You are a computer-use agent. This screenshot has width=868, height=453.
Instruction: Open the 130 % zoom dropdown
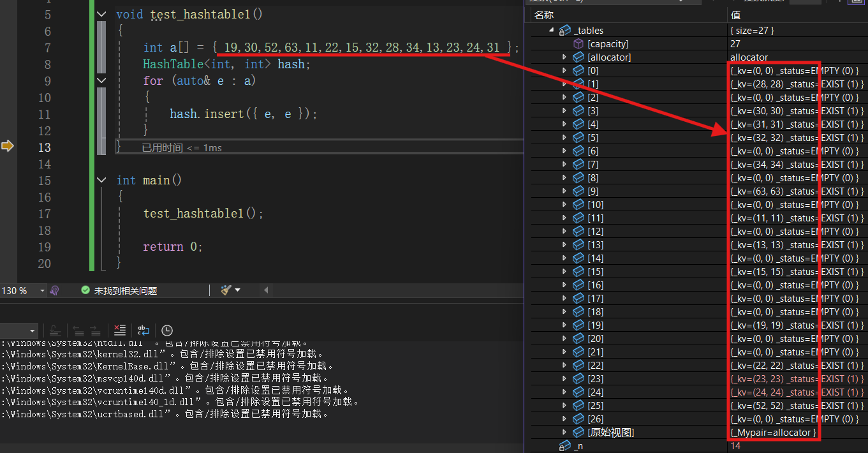coord(43,290)
